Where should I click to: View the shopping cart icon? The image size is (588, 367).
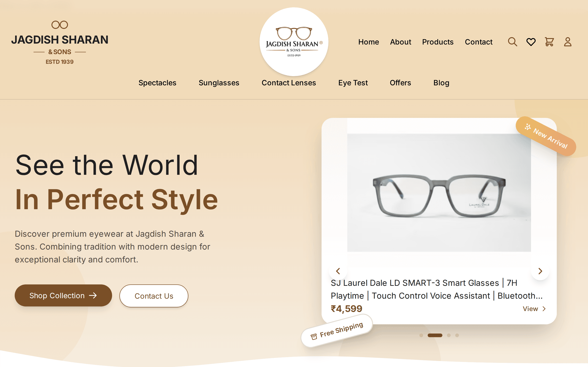(549, 42)
